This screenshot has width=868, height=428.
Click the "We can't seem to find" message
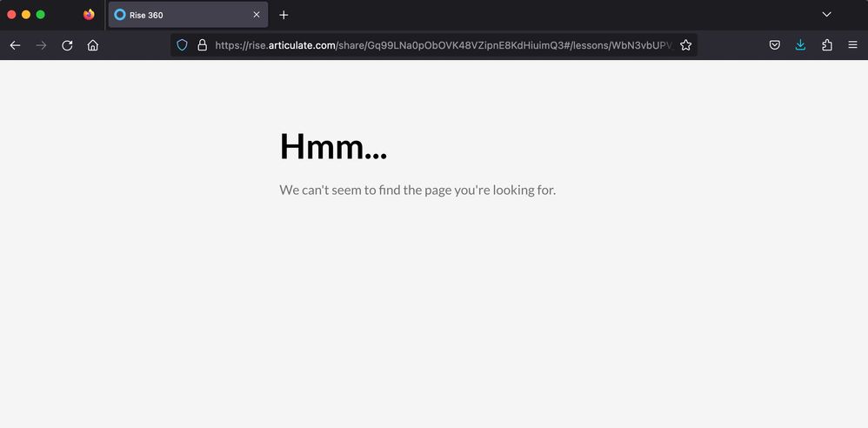coord(417,190)
